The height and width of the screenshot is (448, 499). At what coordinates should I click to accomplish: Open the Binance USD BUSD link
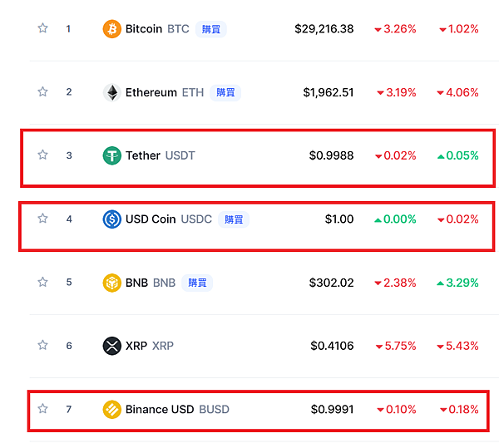tap(176, 409)
